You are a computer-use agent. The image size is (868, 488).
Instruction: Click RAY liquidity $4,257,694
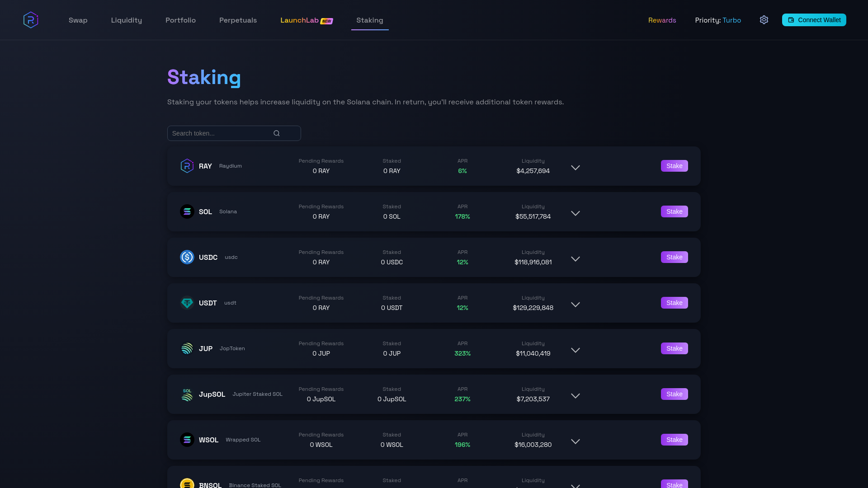533,171
